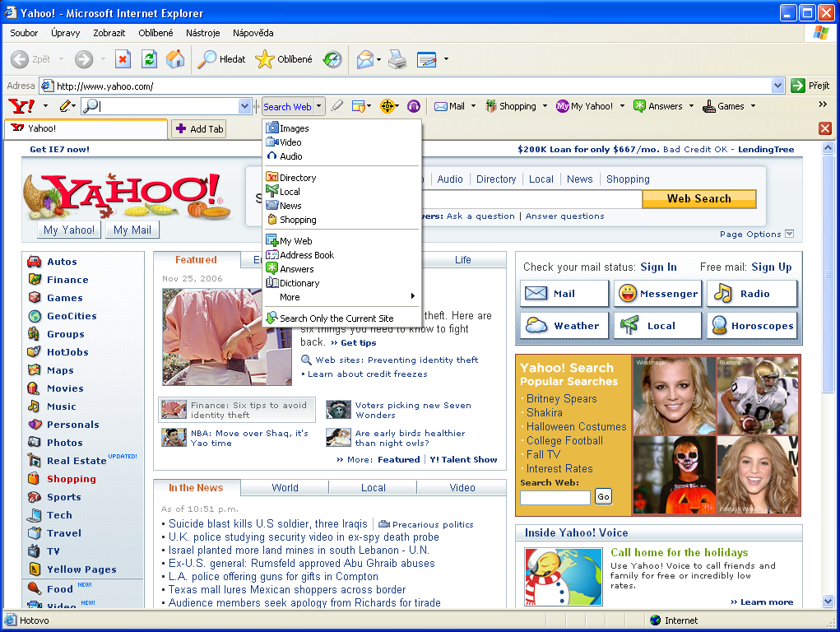The image size is (840, 632).
Task: Print the page with printer icon
Action: click(397, 59)
